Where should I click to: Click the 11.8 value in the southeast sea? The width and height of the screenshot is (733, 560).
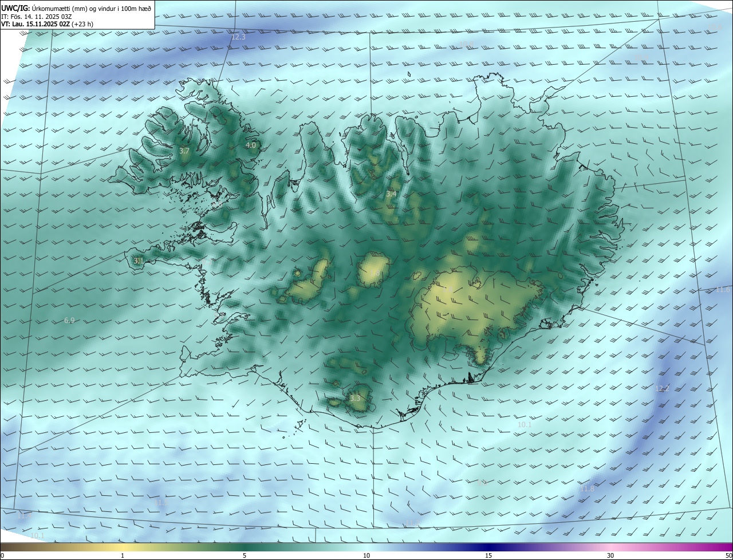point(587,489)
